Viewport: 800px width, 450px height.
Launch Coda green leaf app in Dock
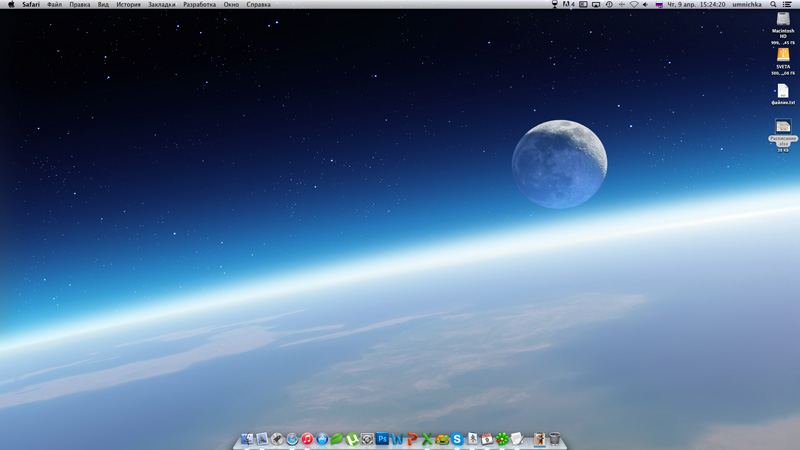pyautogui.click(x=337, y=439)
